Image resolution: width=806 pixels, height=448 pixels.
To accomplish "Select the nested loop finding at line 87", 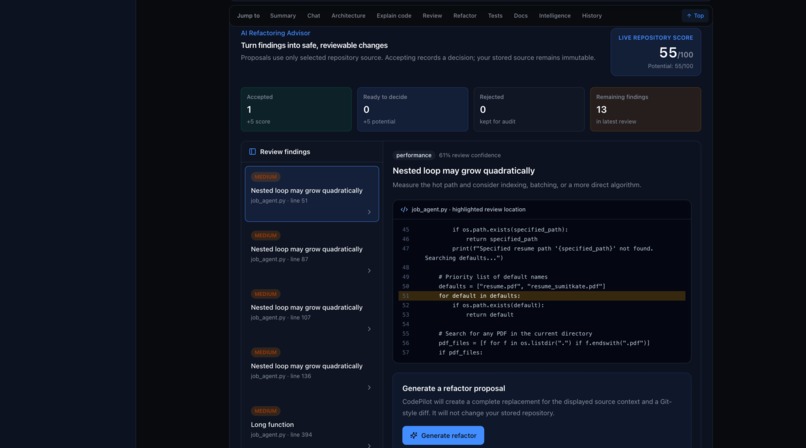I will (312, 252).
